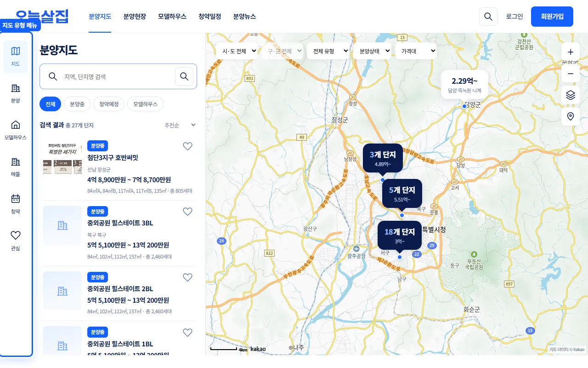Screen dimensions: 588x368
Task: Open the 첨단3지구 호반써밋 listing thumbnail
Action: click(62, 158)
